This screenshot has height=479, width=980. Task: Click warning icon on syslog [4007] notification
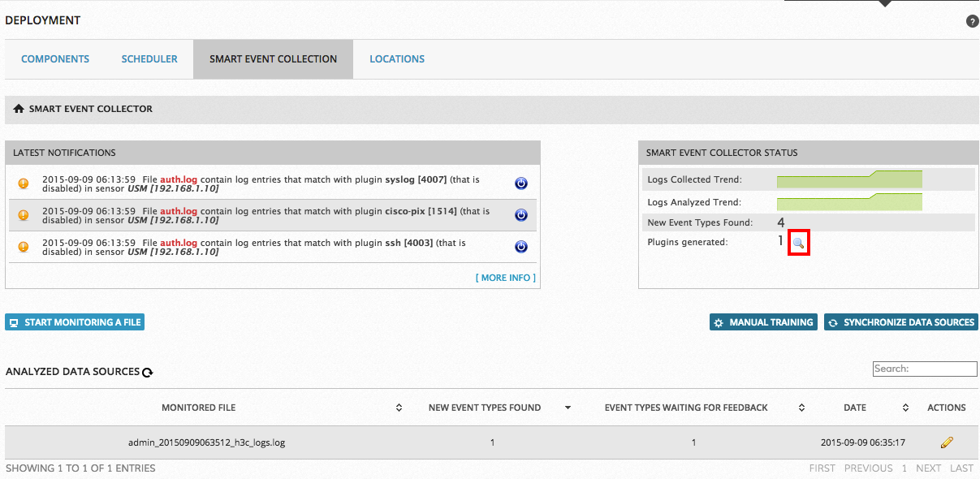click(x=23, y=183)
